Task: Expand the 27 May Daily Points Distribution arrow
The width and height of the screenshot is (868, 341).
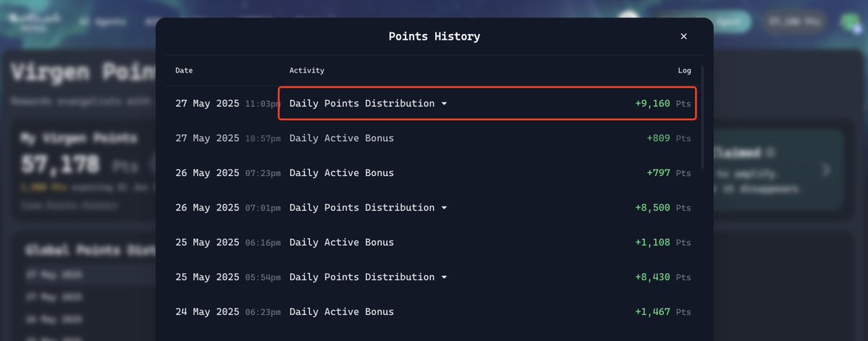Action: tap(444, 104)
